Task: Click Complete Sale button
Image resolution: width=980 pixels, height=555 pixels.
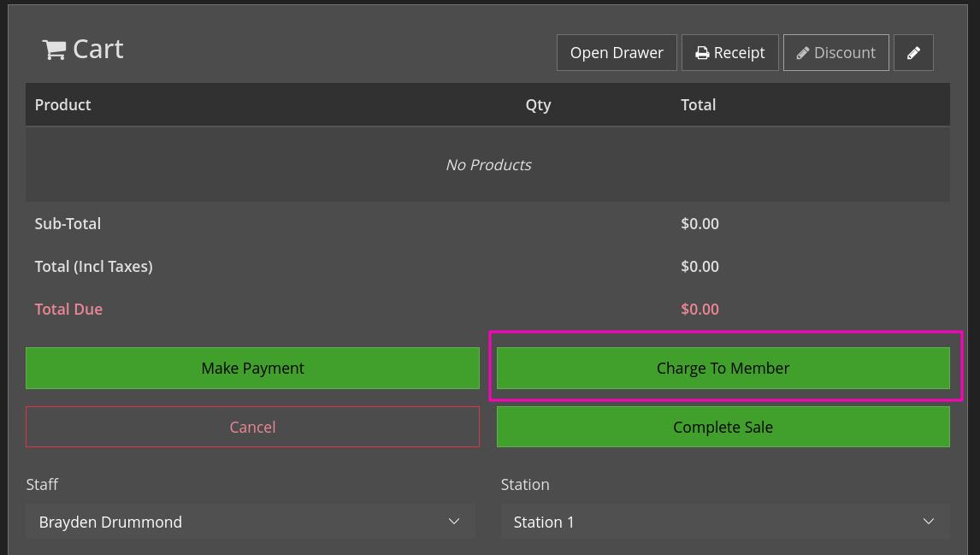Action: [x=723, y=427]
